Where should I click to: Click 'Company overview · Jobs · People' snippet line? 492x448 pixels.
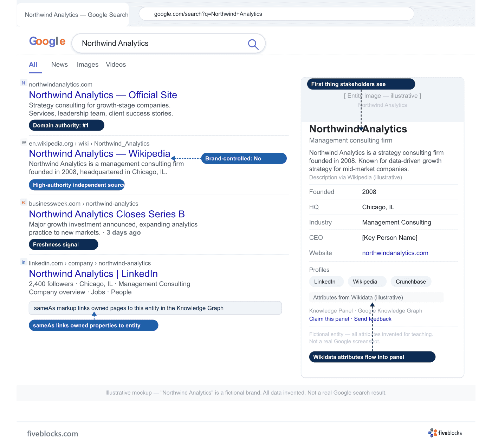click(x=80, y=292)
